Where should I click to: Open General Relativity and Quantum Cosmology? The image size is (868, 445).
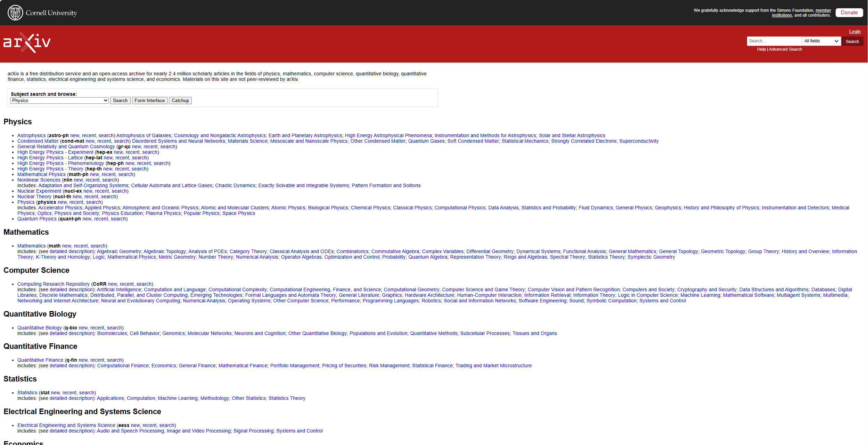[x=66, y=147]
